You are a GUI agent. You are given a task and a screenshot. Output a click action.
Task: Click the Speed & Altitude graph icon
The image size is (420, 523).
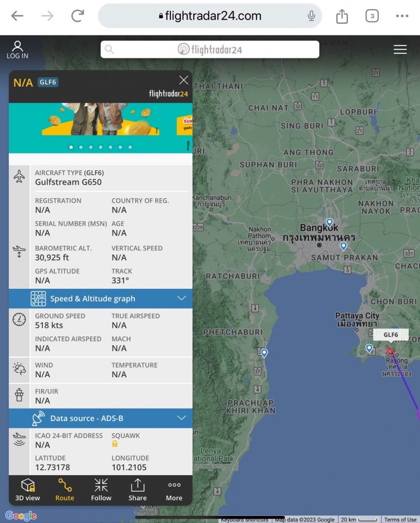[38, 299]
